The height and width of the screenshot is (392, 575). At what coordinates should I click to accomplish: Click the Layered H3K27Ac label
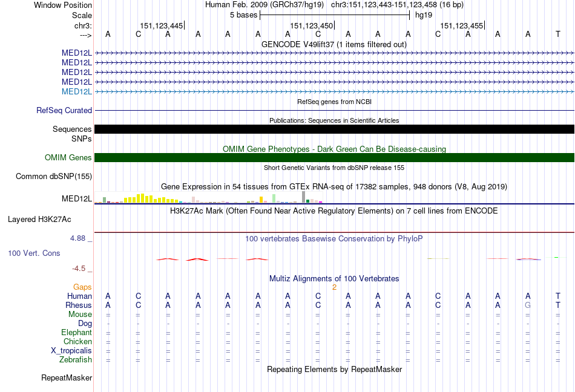[39, 220]
